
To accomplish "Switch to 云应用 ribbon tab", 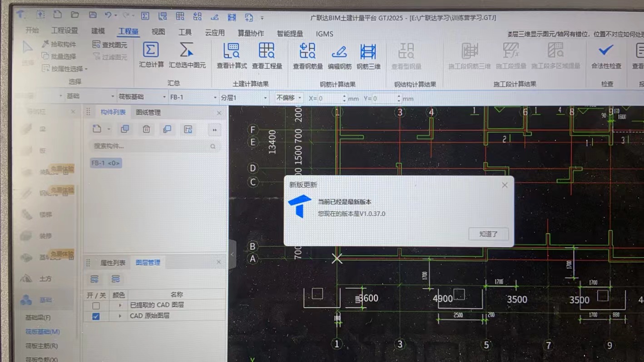I will 215,33.
